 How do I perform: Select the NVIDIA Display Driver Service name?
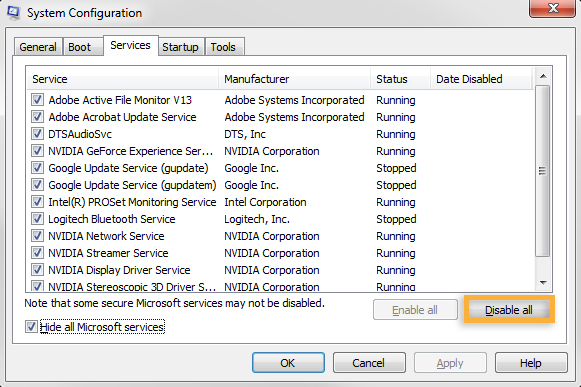pos(119,270)
